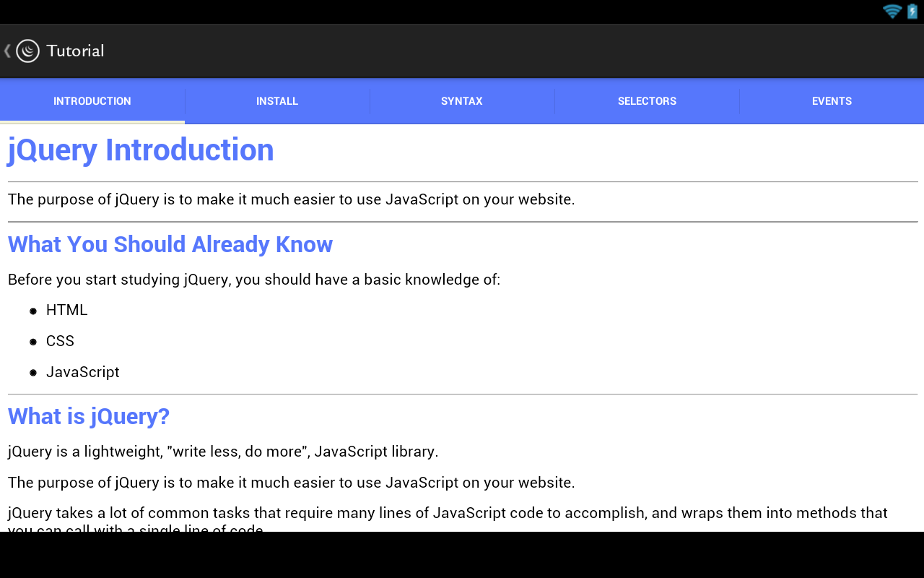Tap the battery charging icon
This screenshot has width=924, height=578.
pyautogui.click(x=912, y=11)
